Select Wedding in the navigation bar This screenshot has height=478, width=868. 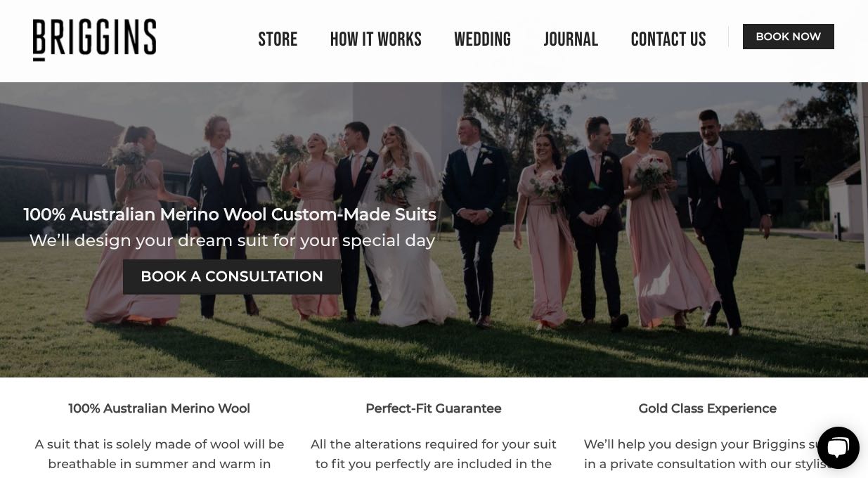click(x=482, y=39)
